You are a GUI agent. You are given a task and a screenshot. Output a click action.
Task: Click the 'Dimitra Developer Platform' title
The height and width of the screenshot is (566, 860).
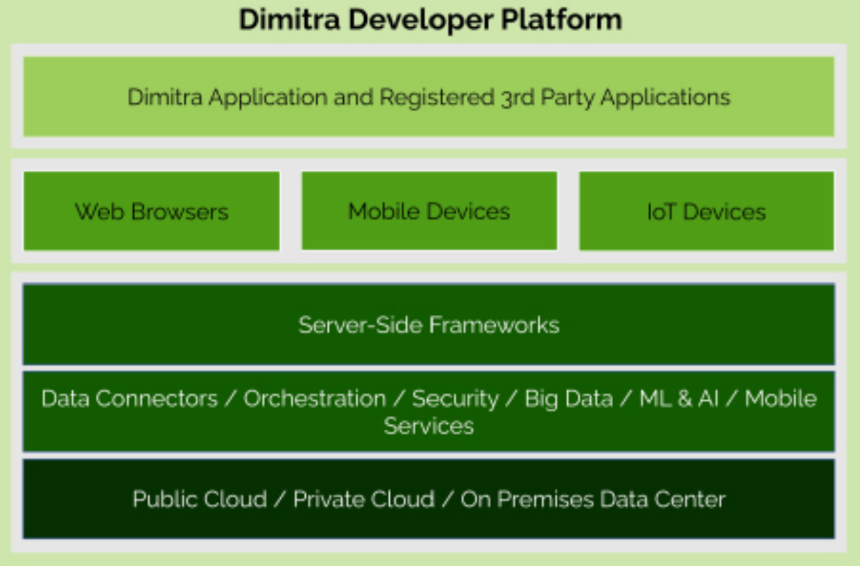tap(430, 20)
